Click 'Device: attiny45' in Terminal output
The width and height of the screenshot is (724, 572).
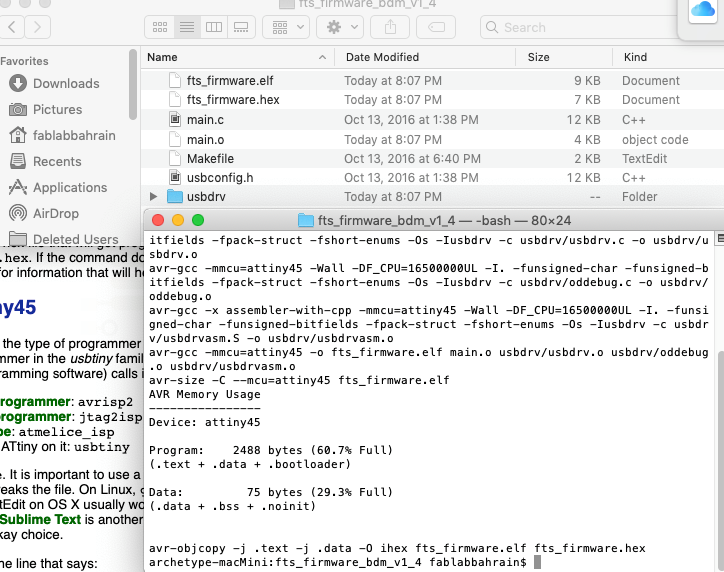click(x=205, y=422)
